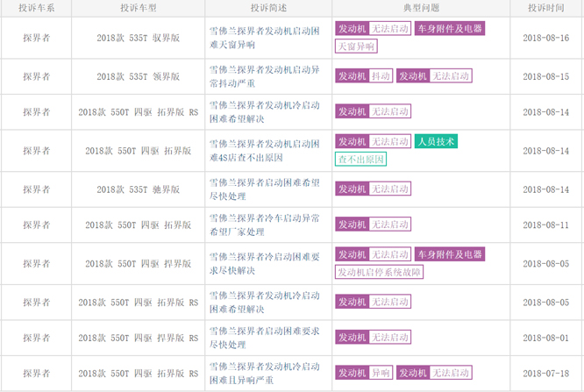Open complaint 启动困难要求尽快处理

pyautogui.click(x=265, y=338)
